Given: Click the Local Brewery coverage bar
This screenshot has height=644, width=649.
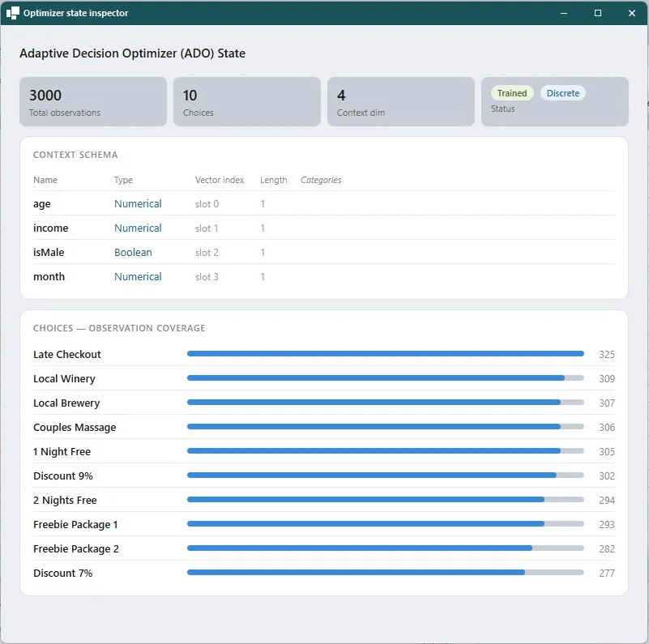Looking at the screenshot, I should point(386,403).
